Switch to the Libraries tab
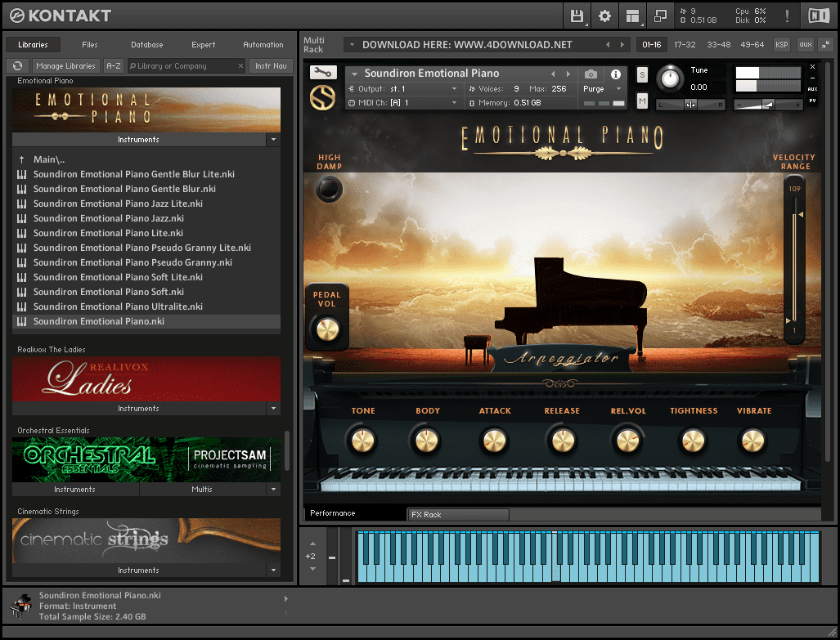 coord(33,45)
